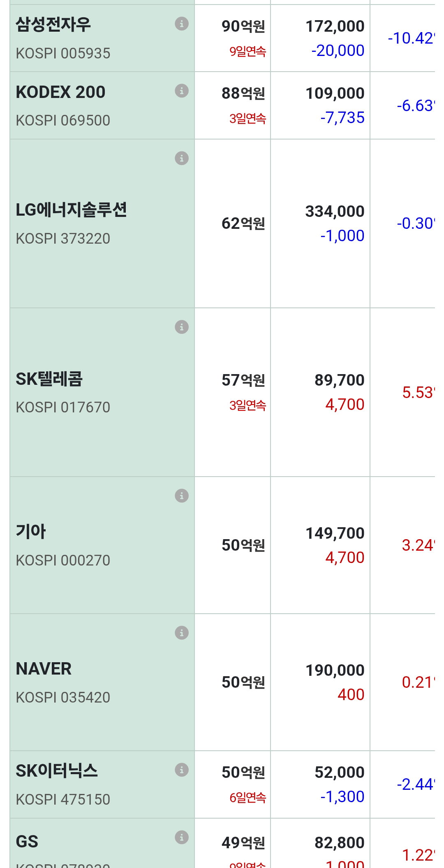The height and width of the screenshot is (868, 444).
Task: Open KODEX 200 stock name
Action: click(60, 92)
